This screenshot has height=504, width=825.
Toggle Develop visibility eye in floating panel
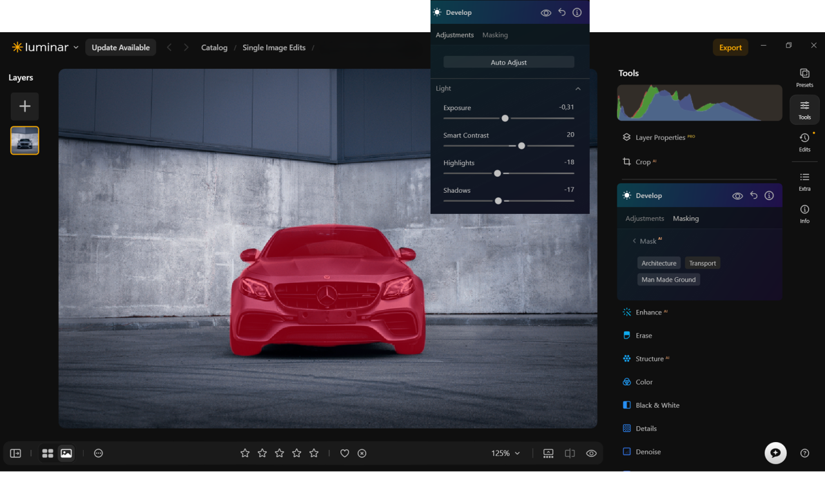pos(546,12)
